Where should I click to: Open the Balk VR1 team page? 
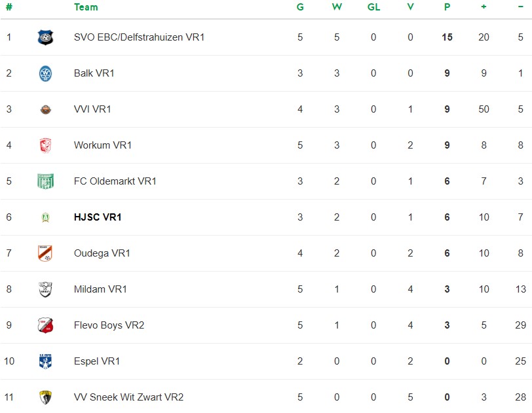click(94, 73)
